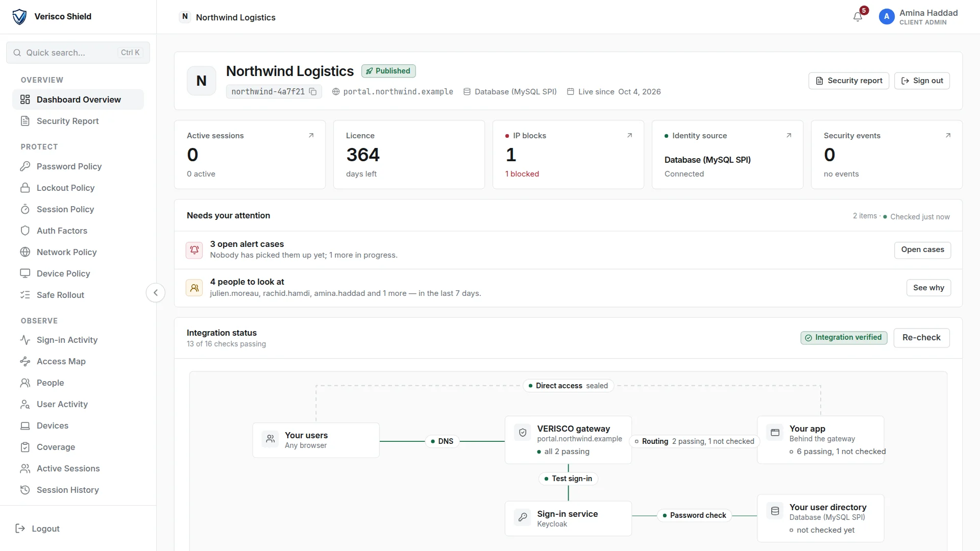Go to Security Report page
This screenshot has width=980, height=551.
pyautogui.click(x=78, y=121)
